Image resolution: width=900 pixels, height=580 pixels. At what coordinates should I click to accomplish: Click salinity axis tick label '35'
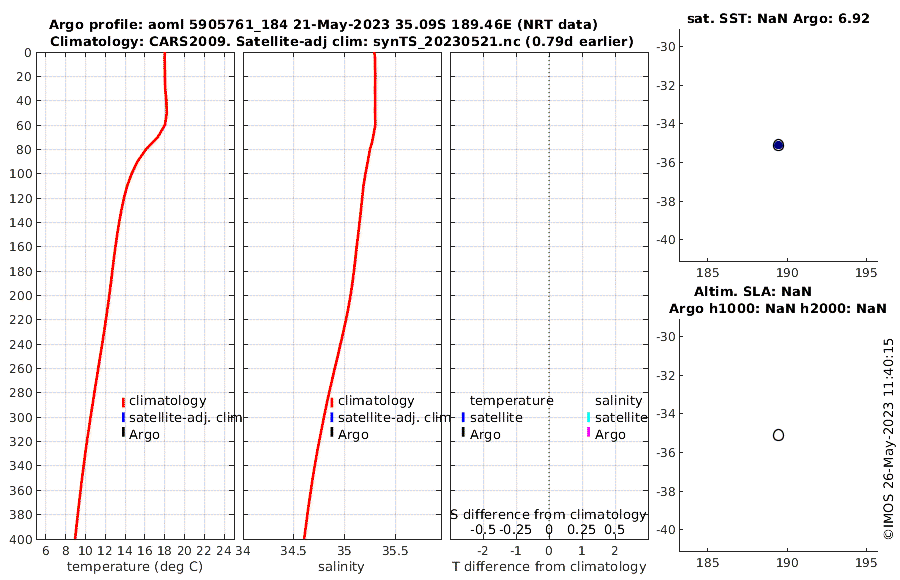pos(344,551)
